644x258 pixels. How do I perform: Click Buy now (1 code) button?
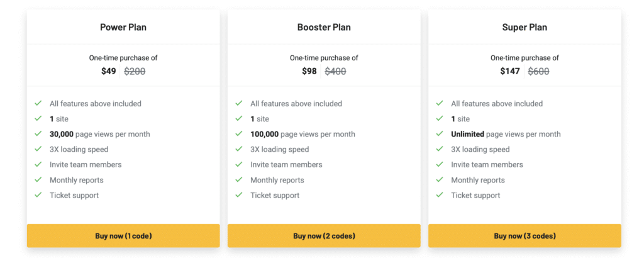point(123,236)
